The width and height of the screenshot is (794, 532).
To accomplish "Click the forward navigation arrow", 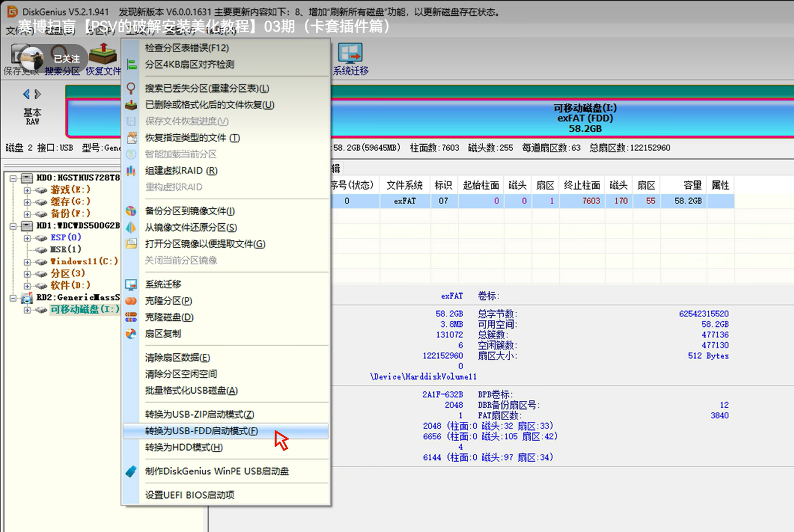I will [38, 94].
